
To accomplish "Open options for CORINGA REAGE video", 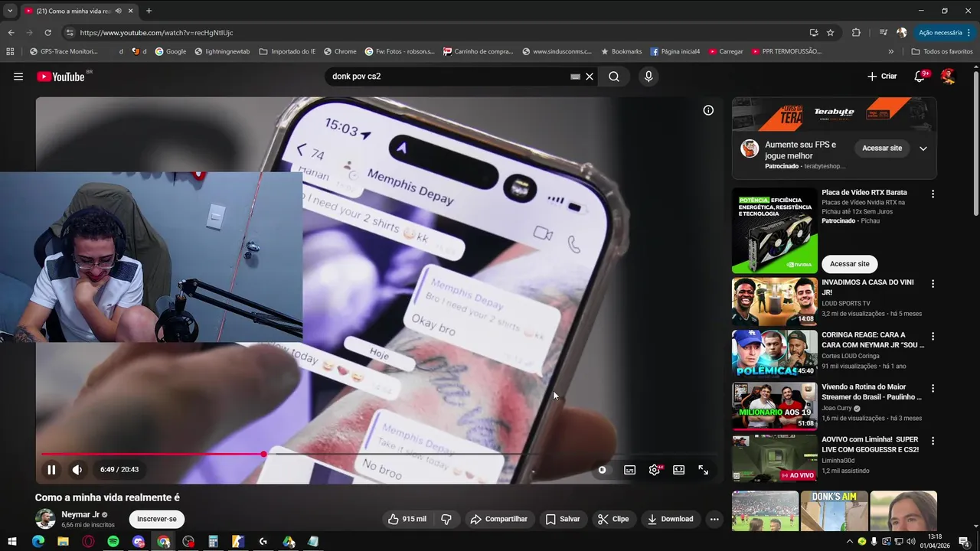I will [x=933, y=337].
